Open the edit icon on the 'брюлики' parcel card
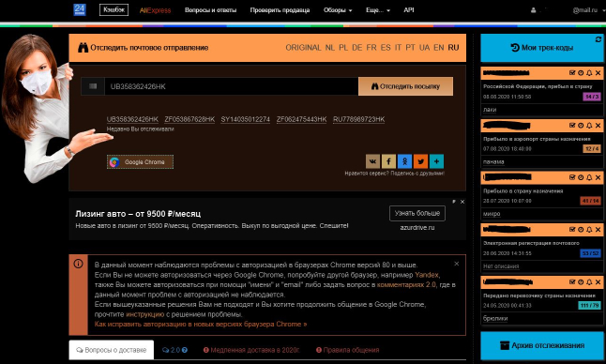Viewport: 606px width, 364px height. (572, 282)
